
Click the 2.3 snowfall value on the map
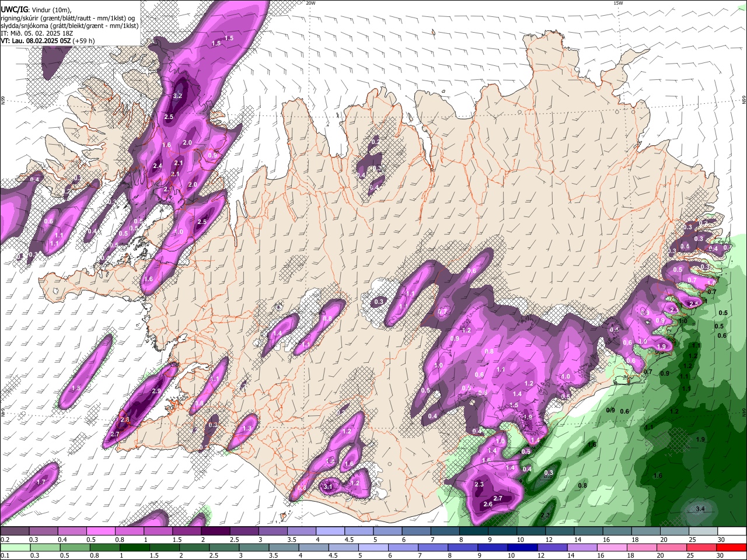[x=479, y=485]
